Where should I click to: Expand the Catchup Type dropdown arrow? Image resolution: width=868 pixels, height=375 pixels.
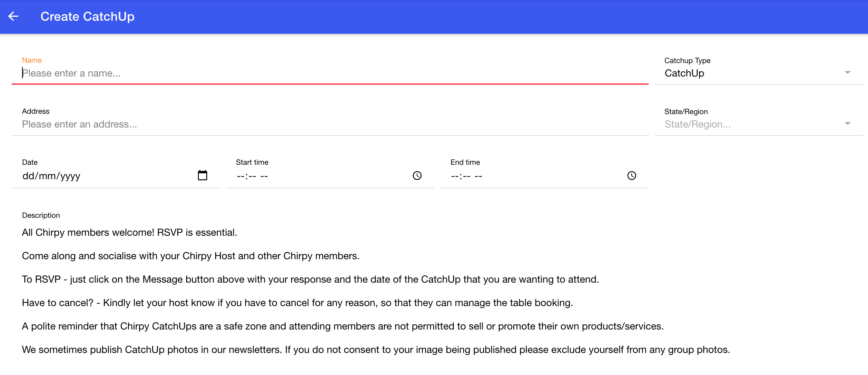pyautogui.click(x=848, y=73)
